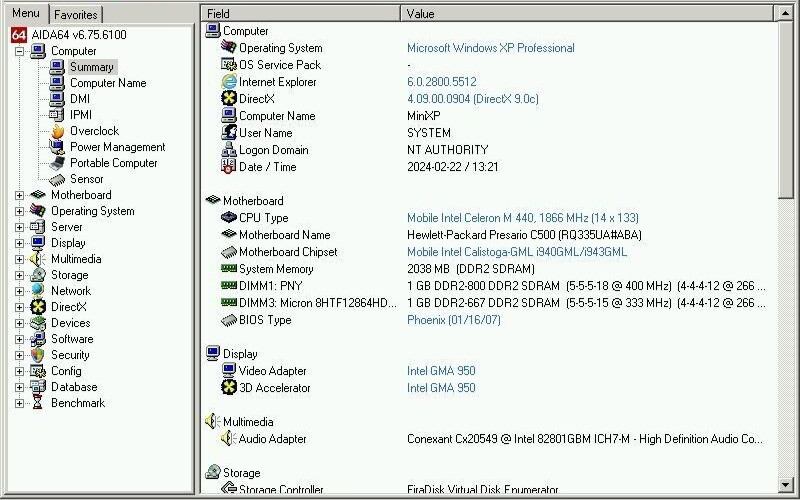
Task: Expand the Config tree node
Action: (19, 371)
